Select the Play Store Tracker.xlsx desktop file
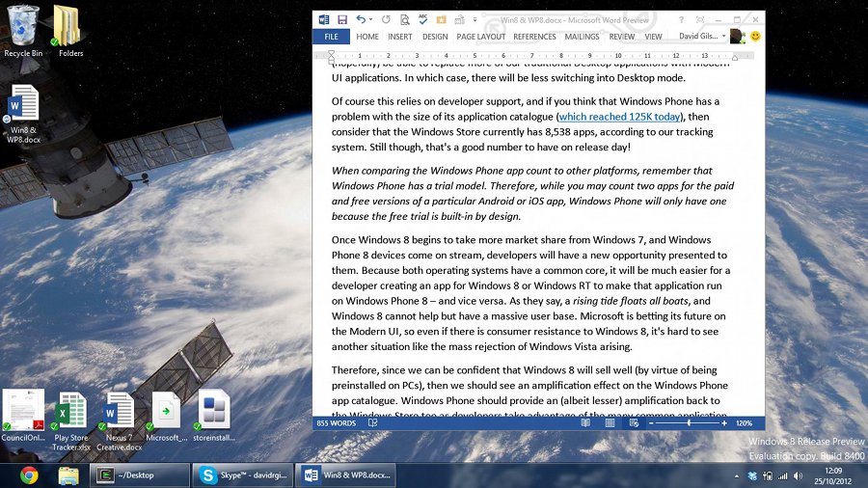868x488 pixels. [x=70, y=420]
